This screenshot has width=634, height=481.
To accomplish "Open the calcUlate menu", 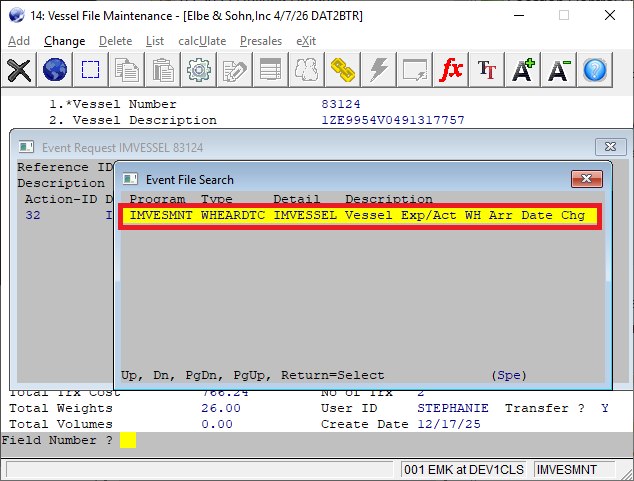I will click(200, 41).
